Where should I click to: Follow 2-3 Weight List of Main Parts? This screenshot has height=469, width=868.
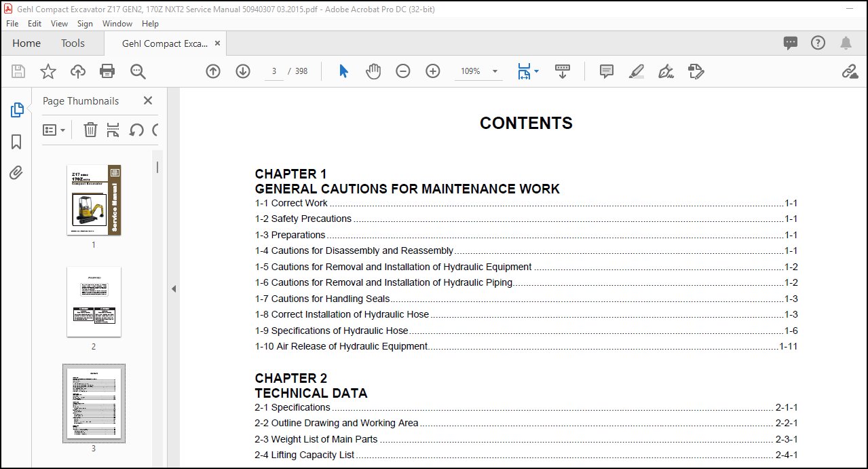tap(526, 439)
